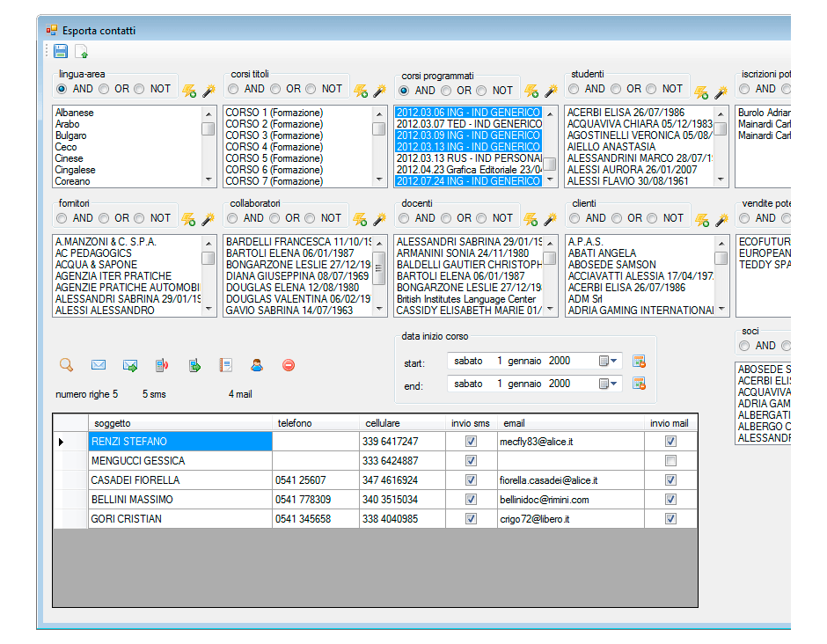Screen dimensions: 827x644
Task: Click the mobile phone SMS icon
Action: (x=162, y=365)
